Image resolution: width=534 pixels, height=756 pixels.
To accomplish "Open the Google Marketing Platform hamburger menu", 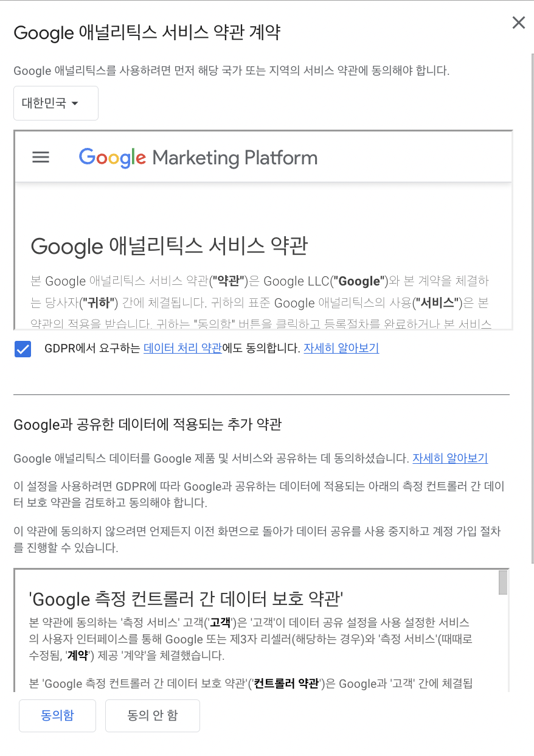I will [41, 158].
